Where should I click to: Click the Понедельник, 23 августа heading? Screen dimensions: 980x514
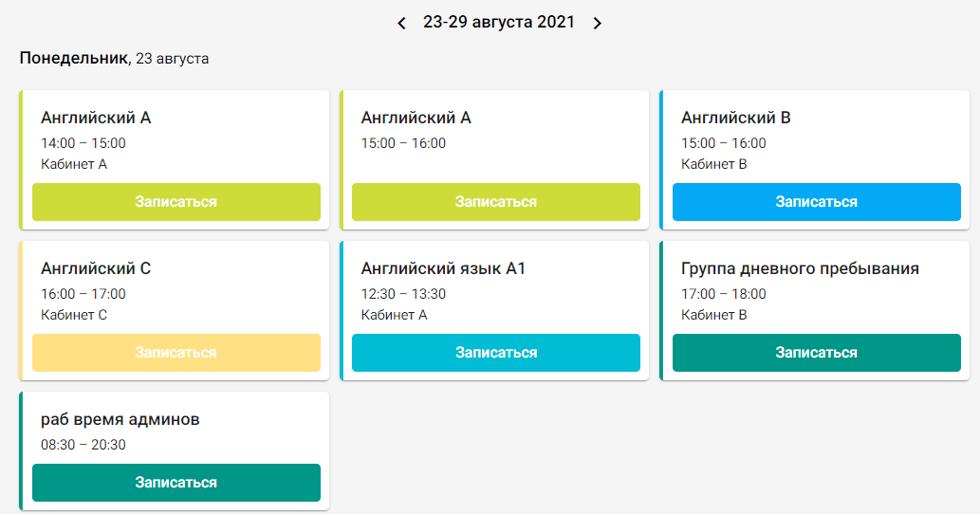pyautogui.click(x=114, y=59)
